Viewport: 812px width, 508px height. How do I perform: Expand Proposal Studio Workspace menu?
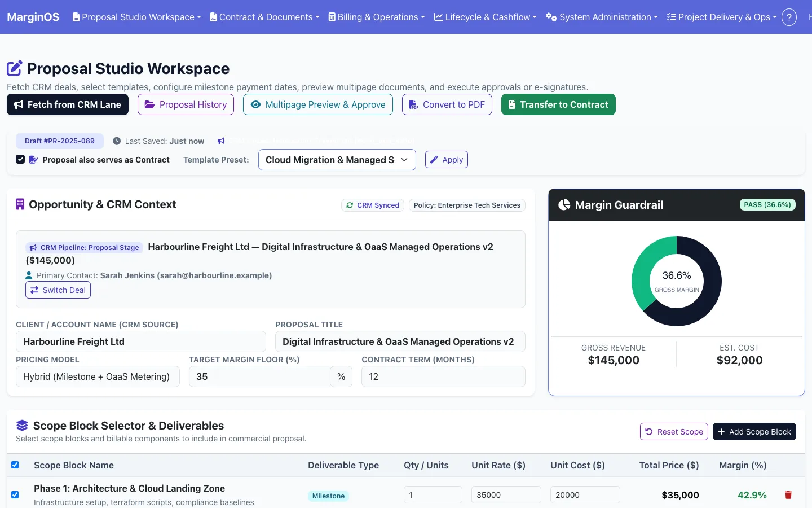point(137,17)
